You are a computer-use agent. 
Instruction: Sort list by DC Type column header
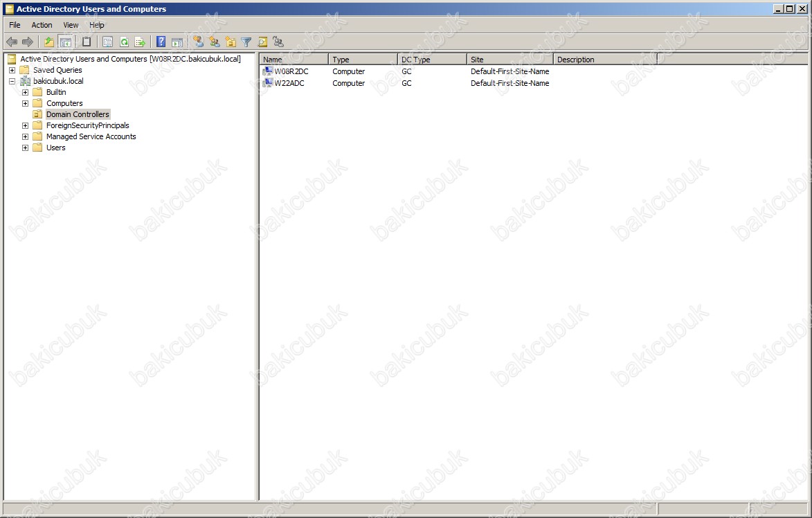click(x=432, y=60)
